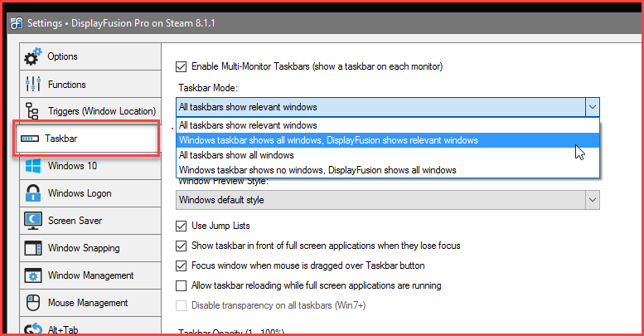Screen dimensions: 644x336
Task: Open the Functions sliders icon
Action: pos(33,85)
